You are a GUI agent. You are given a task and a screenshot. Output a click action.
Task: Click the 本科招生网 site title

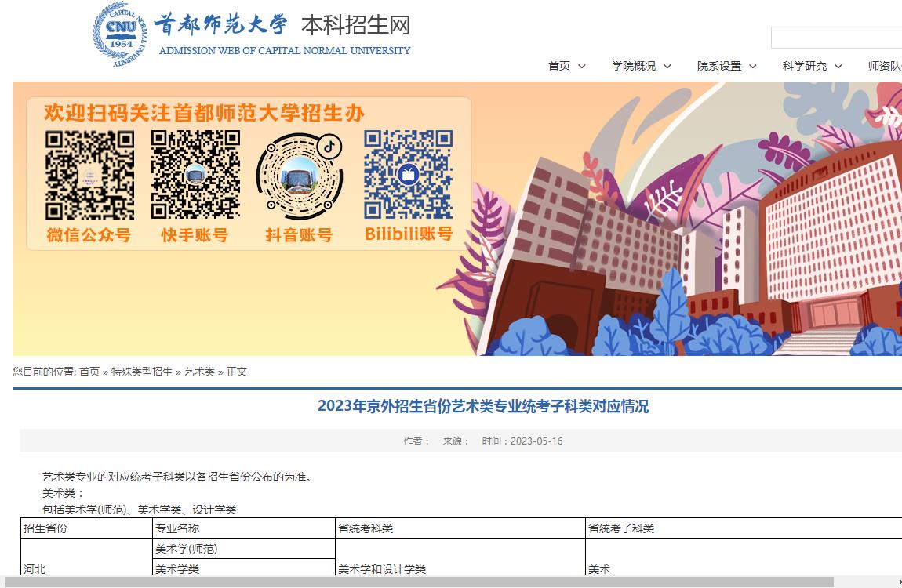point(355,25)
